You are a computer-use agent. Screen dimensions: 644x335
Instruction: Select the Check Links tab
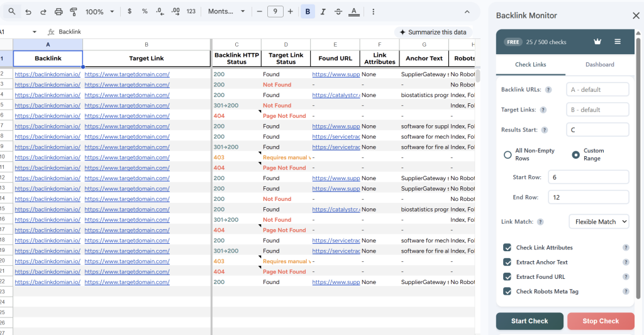point(530,64)
